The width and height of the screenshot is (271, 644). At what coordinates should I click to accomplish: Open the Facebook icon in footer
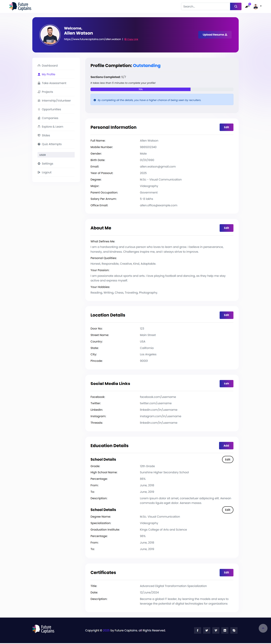[x=197, y=630]
